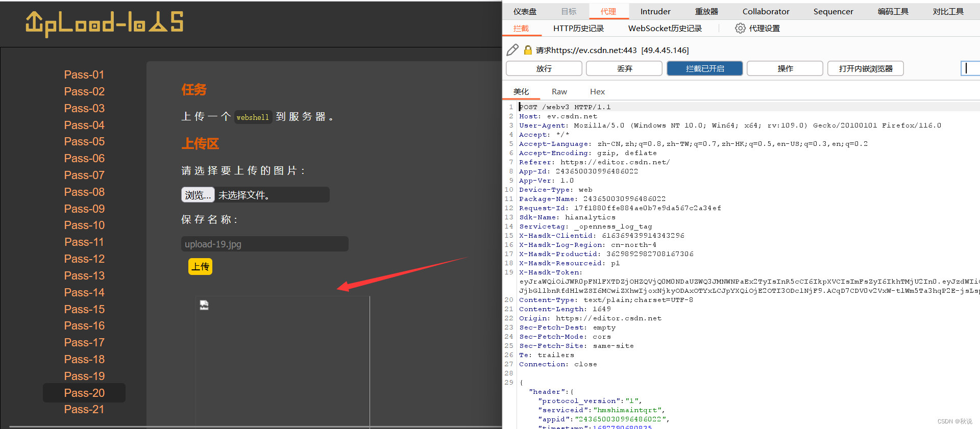Viewport: 980px width, 429px height.
Task: Click the Host: ev.csdn.net header line
Action: (x=558, y=116)
